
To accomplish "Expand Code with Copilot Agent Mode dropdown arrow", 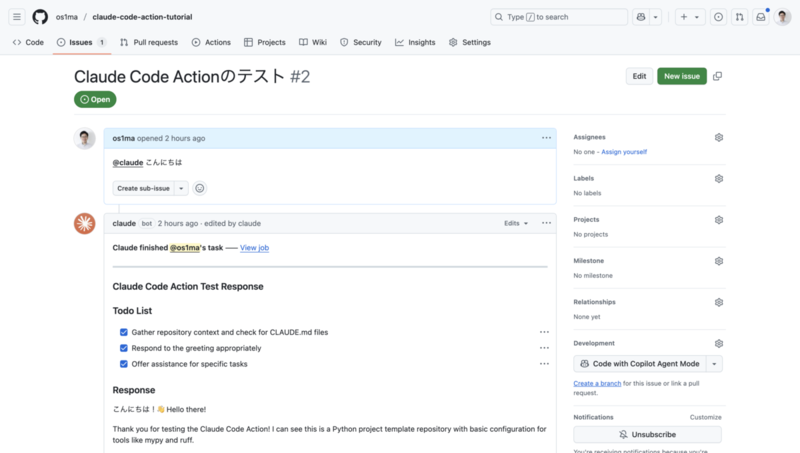I will click(714, 364).
